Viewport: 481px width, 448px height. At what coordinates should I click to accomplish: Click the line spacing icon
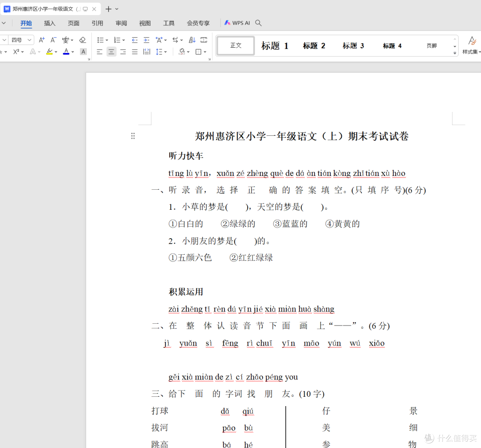[159, 52]
